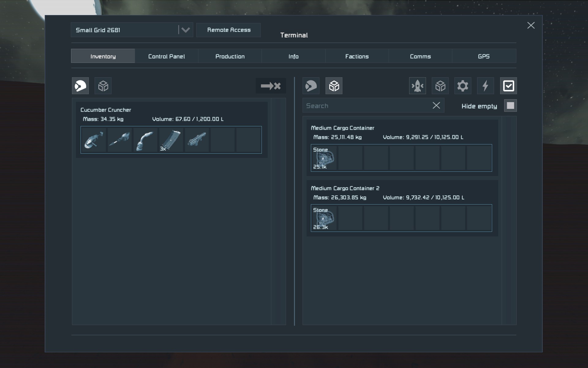Click the Remote Access button
588x368 pixels.
pyautogui.click(x=228, y=30)
